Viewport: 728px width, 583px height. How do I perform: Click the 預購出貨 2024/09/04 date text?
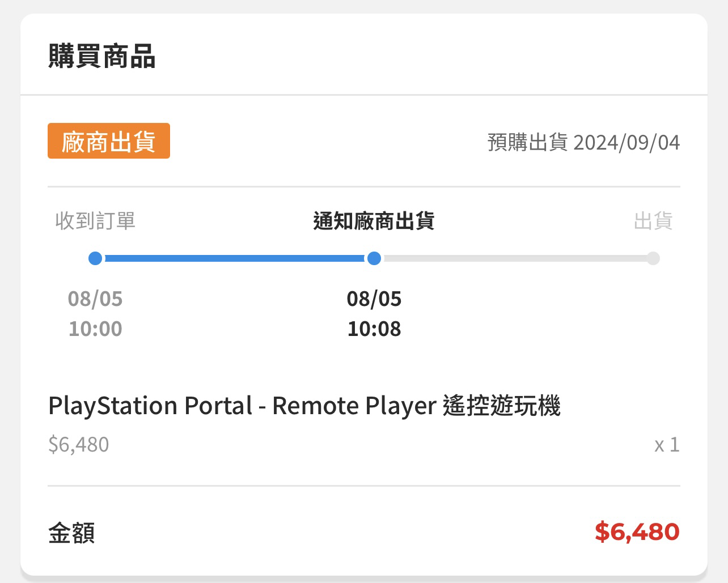583,142
